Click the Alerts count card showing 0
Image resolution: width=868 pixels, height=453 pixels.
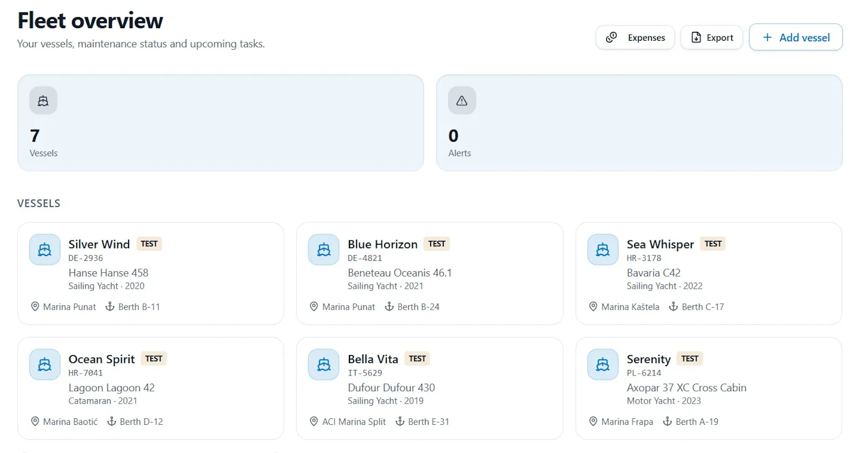[639, 123]
